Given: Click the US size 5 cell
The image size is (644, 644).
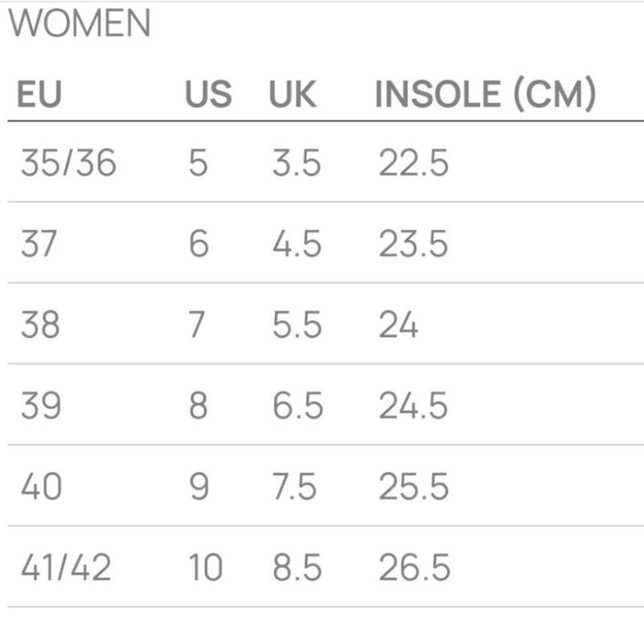Looking at the screenshot, I should coord(198,163).
